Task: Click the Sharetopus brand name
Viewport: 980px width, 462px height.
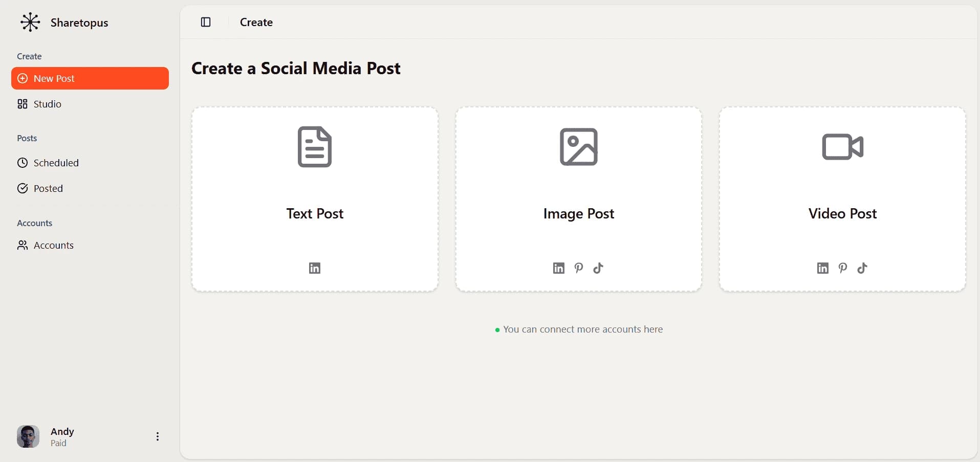Action: [x=79, y=23]
